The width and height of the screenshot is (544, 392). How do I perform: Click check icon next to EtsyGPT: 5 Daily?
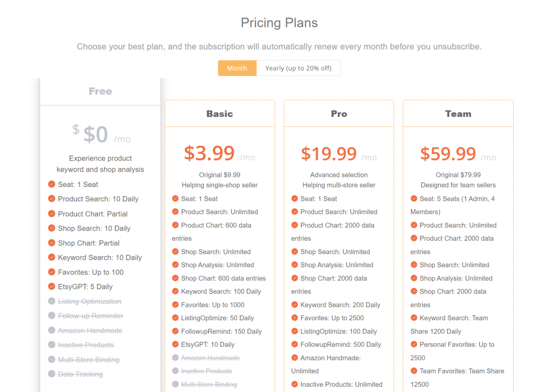coord(52,286)
